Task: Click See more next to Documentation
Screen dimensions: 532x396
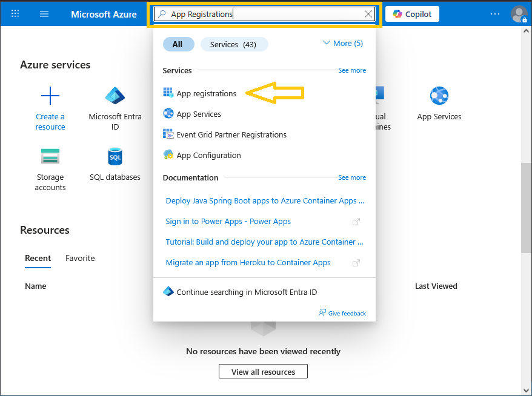Action: [x=351, y=177]
